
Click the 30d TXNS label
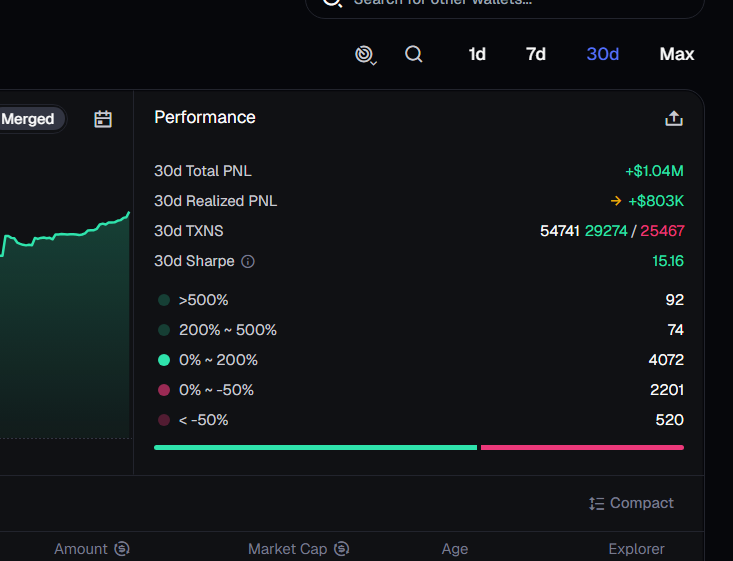pyautogui.click(x=189, y=231)
